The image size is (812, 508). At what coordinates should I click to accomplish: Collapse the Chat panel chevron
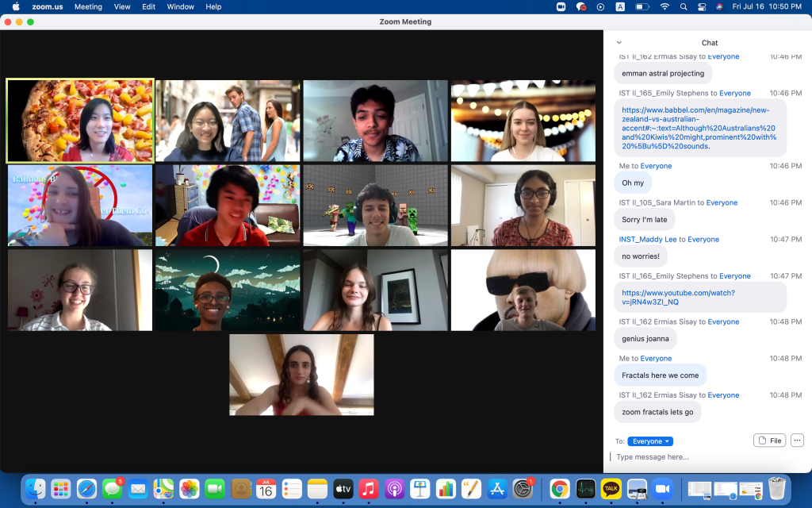tap(619, 43)
